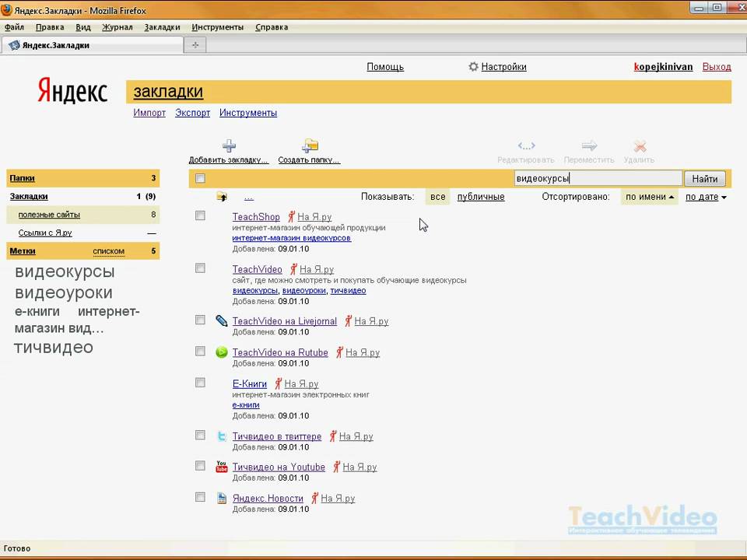Viewport: 747px width, 560px height.
Task: Click the red figure icon beside Е-Книги
Action: tap(279, 383)
